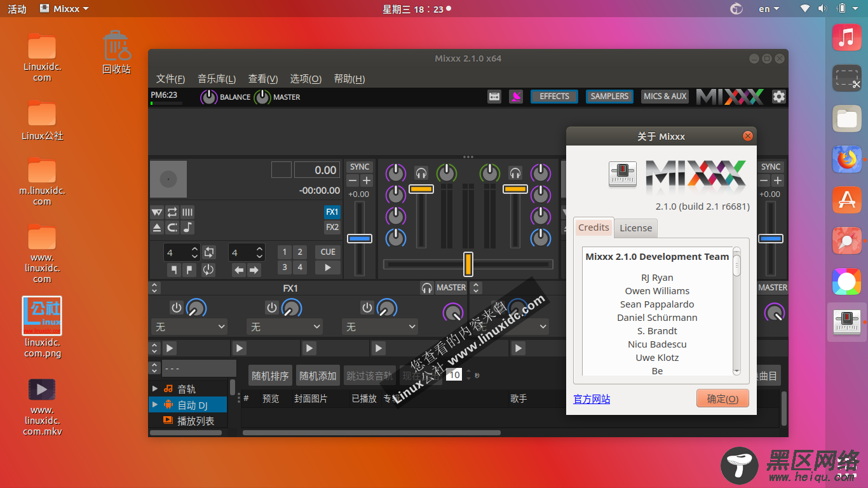Toggle deck 1 headphone cue icon

(421, 173)
